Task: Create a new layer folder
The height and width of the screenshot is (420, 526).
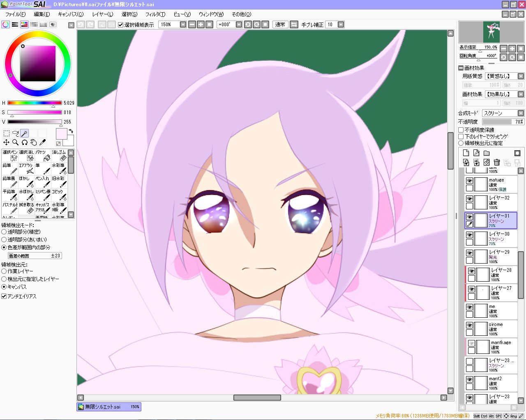Action: click(x=487, y=153)
